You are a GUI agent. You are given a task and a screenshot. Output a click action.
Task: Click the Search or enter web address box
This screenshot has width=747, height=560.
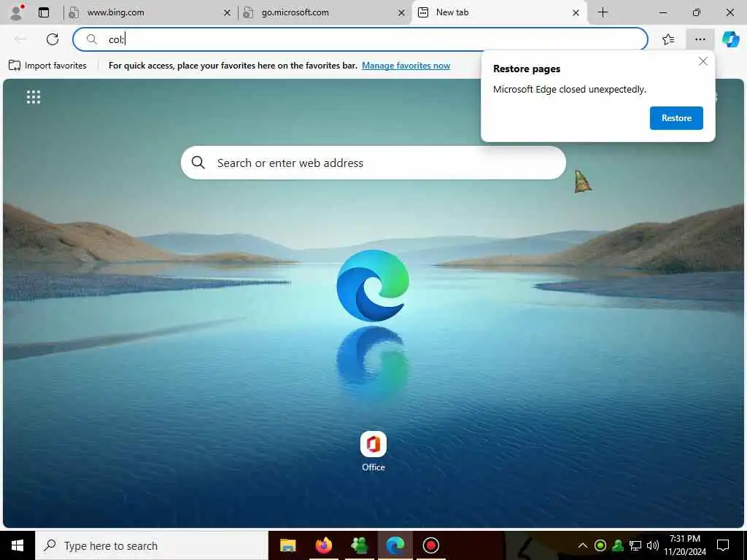[373, 163]
